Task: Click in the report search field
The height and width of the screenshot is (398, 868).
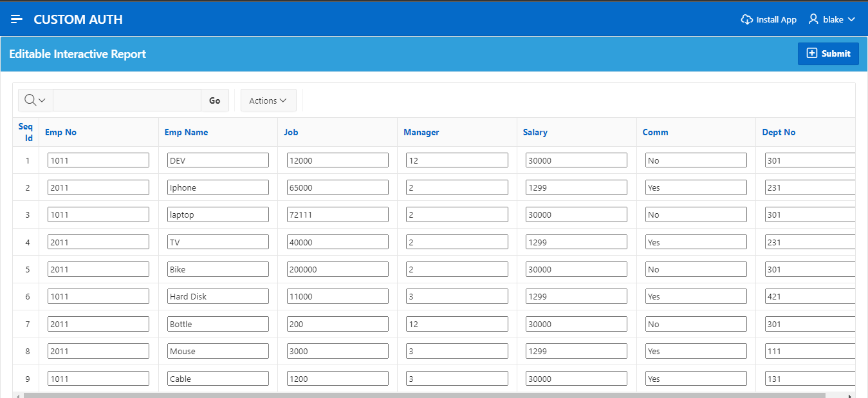Action: click(127, 100)
